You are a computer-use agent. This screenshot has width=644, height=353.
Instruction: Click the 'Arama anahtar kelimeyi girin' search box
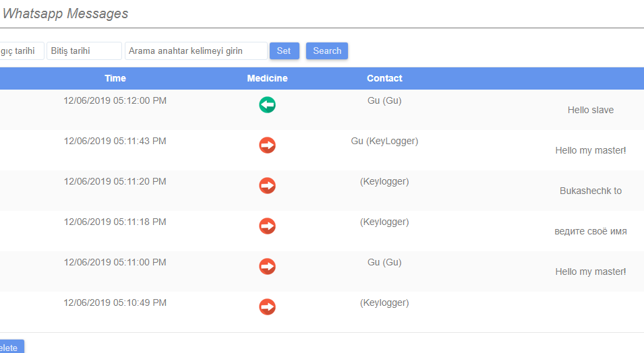196,51
